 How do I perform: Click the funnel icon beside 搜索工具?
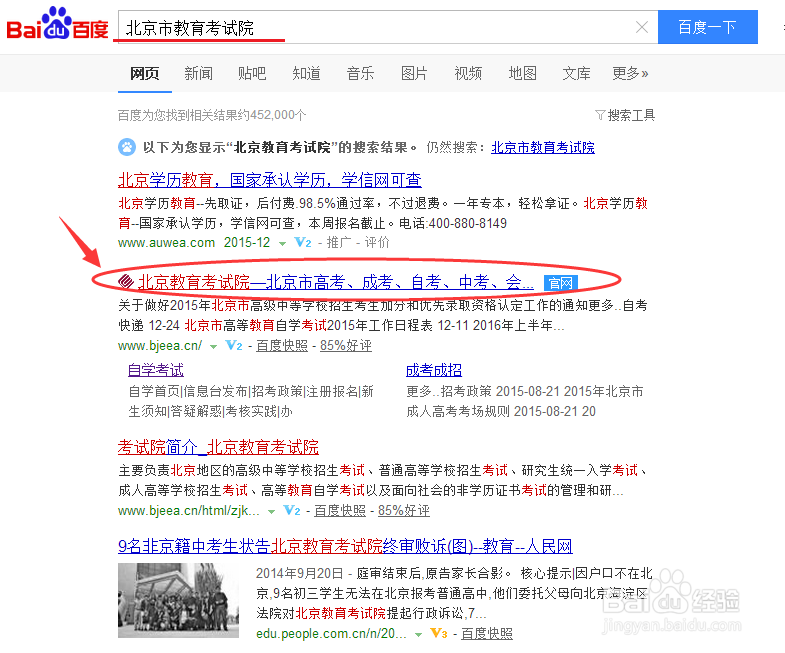point(600,115)
